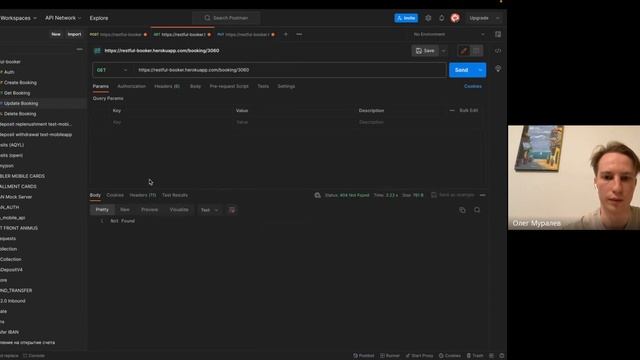Select the Create Booking request in sidebar

pos(20,82)
